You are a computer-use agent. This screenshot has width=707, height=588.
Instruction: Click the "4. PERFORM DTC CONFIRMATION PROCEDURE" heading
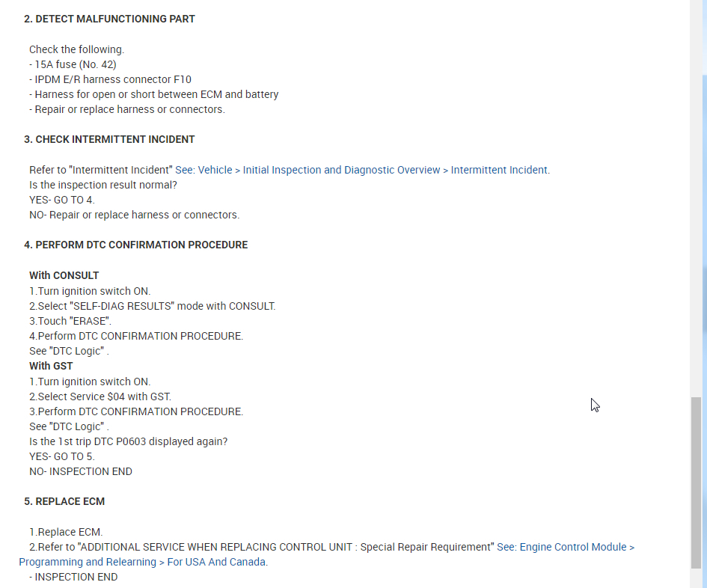click(135, 245)
